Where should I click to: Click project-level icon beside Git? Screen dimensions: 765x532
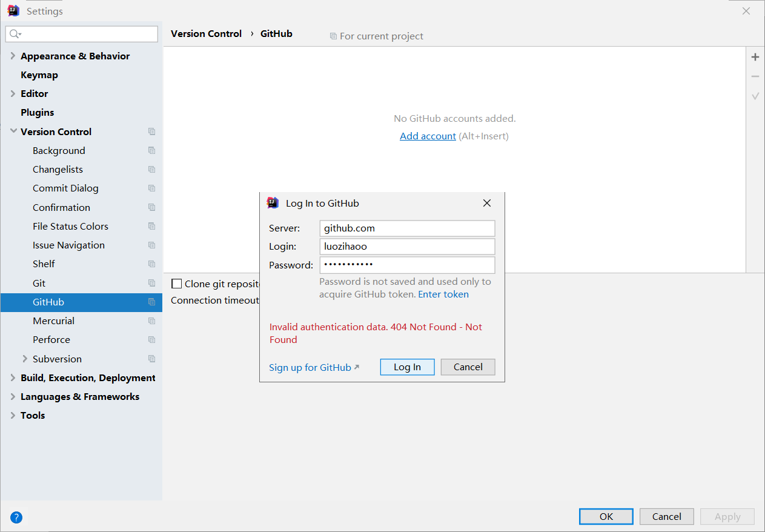(151, 283)
